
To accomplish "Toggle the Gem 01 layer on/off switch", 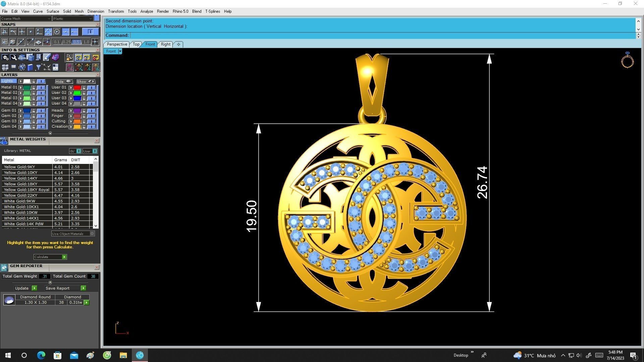I will [41, 111].
